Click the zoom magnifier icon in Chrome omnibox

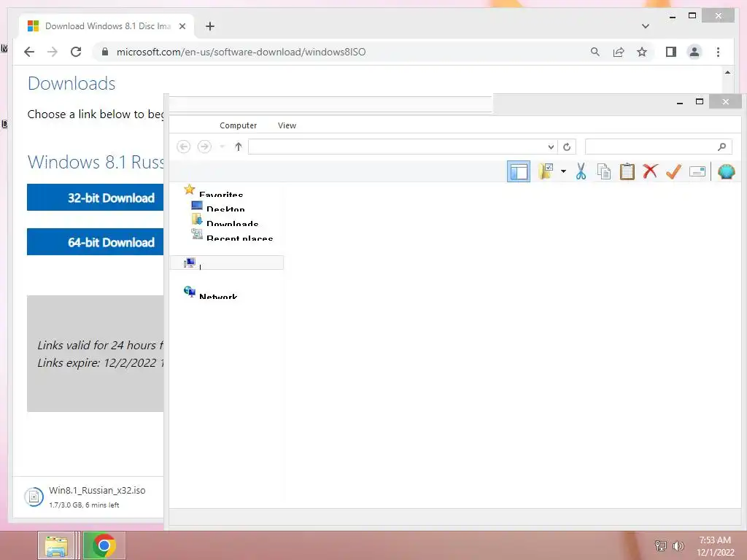click(595, 52)
